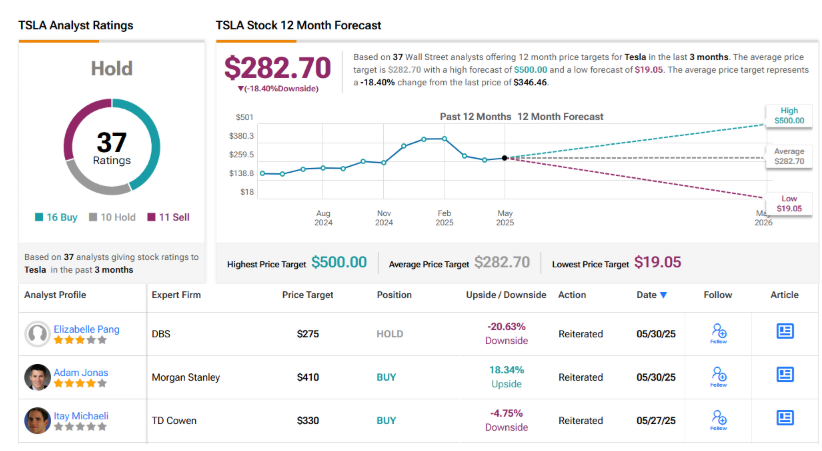The width and height of the screenshot is (822, 451).
Task: Click the purple Sell legend swatch
Action: pos(151,217)
